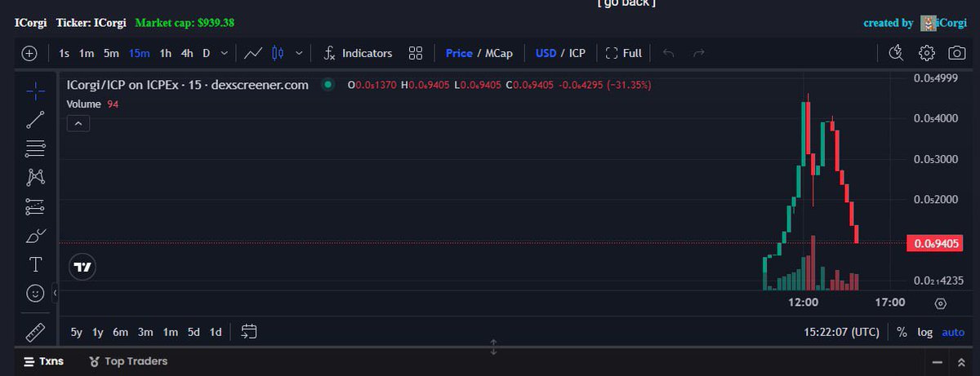Screen dimensions: 980x376
Task: Switch denomination to USD
Action: (546, 53)
